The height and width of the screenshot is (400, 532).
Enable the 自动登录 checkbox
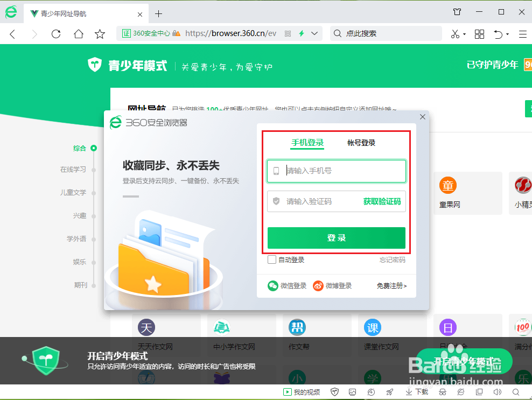point(271,259)
